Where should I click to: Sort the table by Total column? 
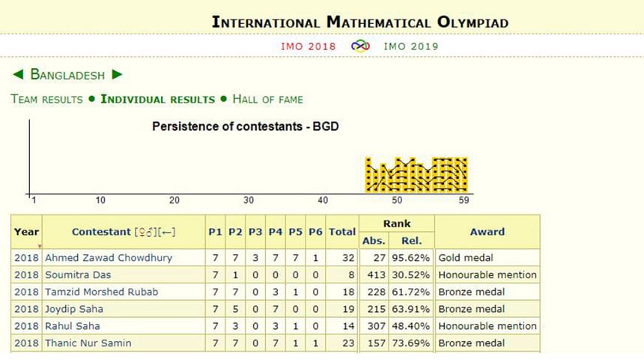point(342,233)
